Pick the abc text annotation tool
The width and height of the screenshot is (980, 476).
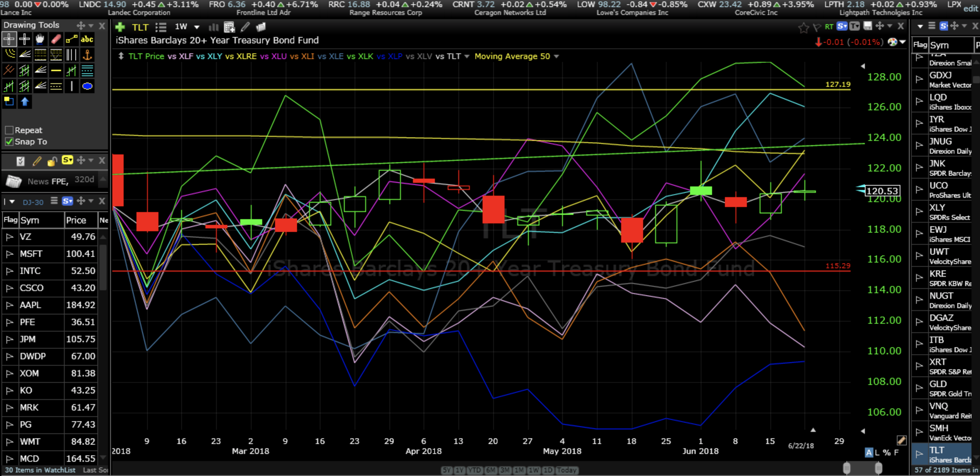click(x=87, y=39)
